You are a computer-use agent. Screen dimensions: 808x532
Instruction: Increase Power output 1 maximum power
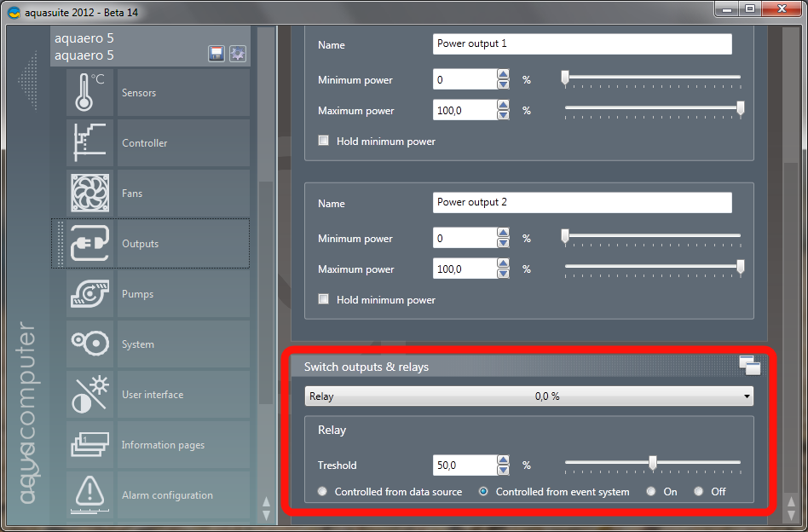tap(504, 105)
